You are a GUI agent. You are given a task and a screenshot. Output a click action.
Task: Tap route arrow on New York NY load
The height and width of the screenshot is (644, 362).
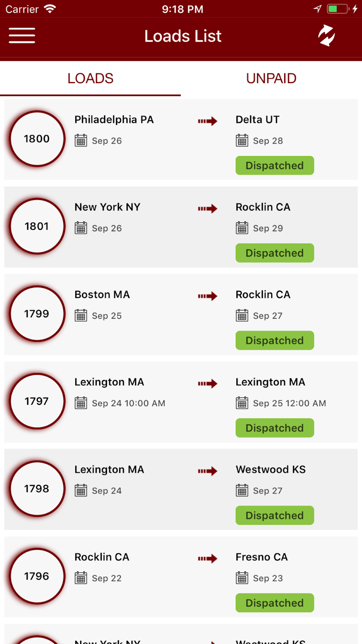point(207,209)
